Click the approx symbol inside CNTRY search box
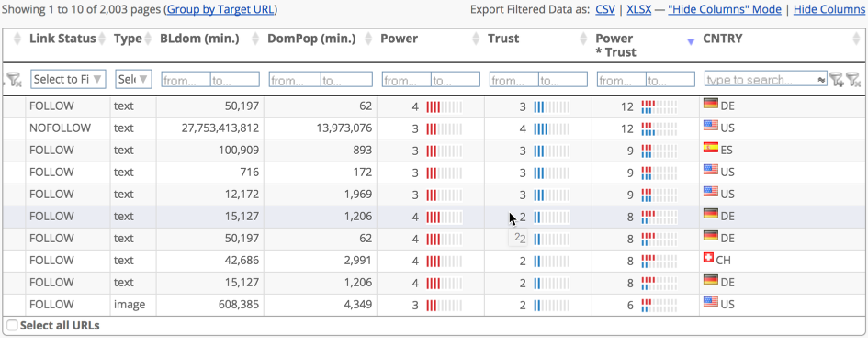The image size is (868, 346). pyautogui.click(x=821, y=80)
